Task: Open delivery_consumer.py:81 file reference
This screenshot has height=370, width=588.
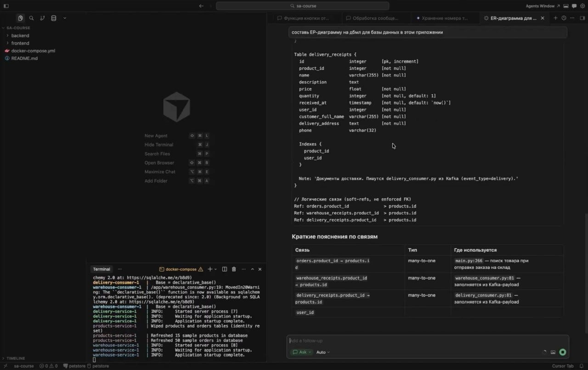Action: pyautogui.click(x=483, y=296)
